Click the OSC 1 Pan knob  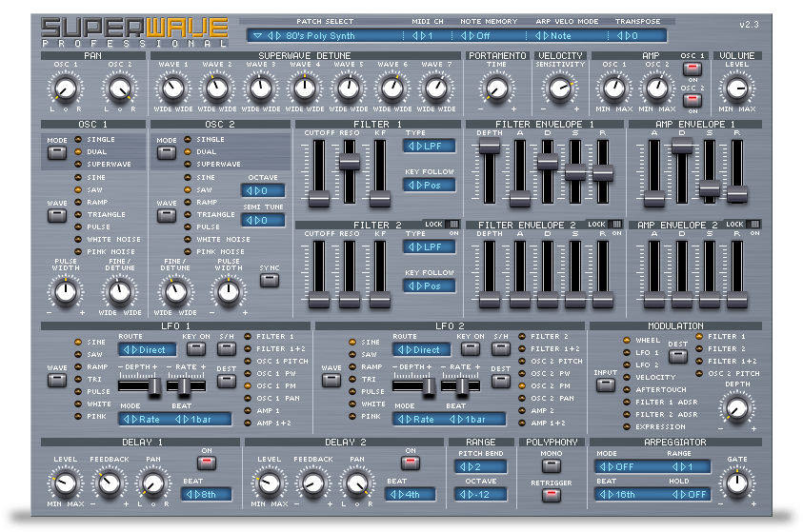(x=65, y=89)
